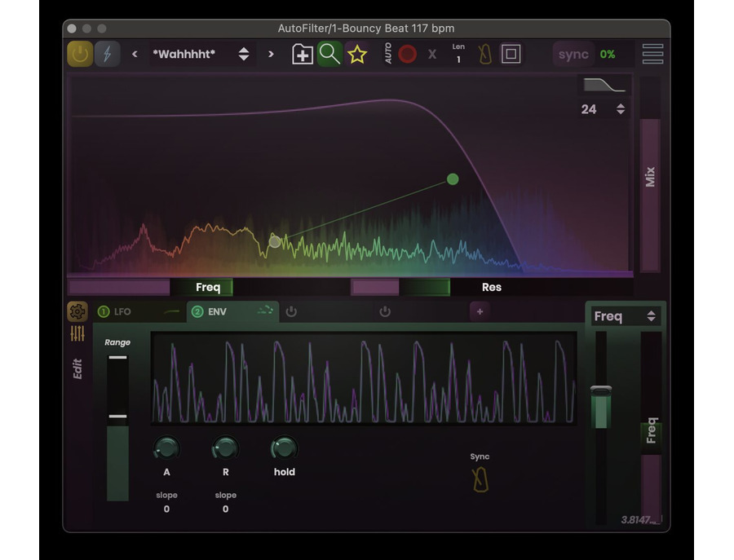Select the LFO modulator tab
This screenshot has width=734, height=560.
(140, 311)
